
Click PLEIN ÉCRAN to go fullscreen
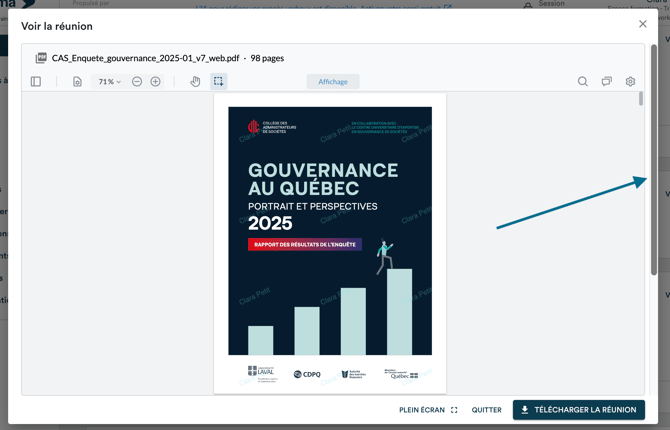click(428, 410)
